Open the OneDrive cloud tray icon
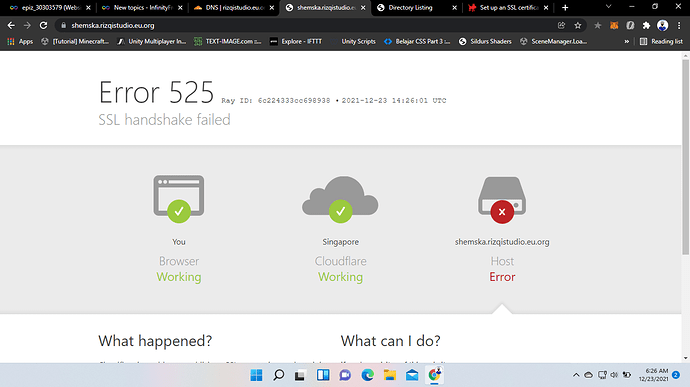The height and width of the screenshot is (387, 690). tap(588, 375)
